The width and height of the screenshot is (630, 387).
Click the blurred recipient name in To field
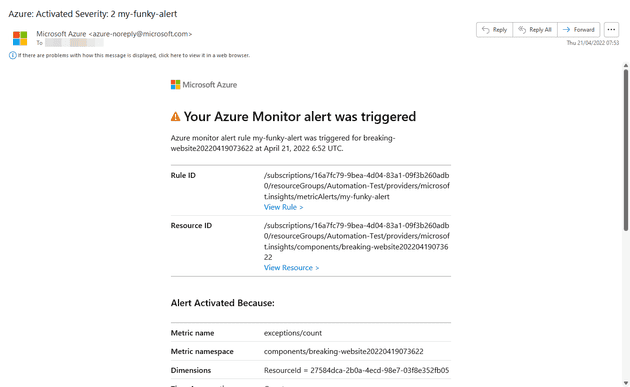click(x=74, y=43)
